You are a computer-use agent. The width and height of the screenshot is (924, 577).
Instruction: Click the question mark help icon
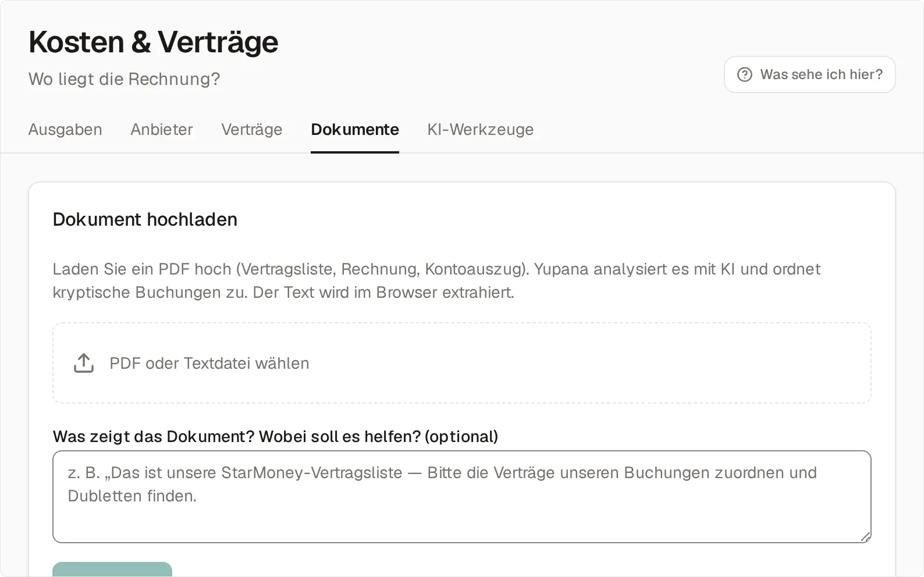point(745,74)
